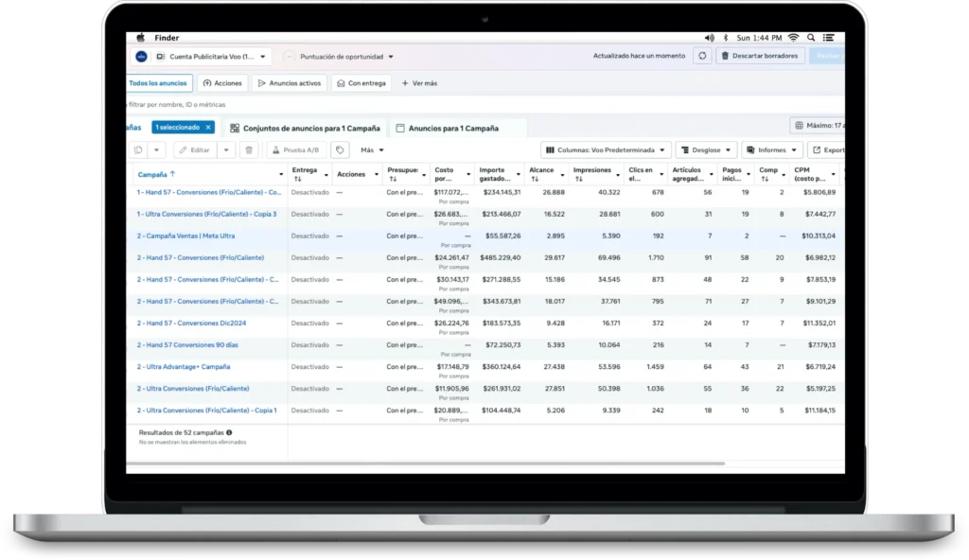This screenshot has height=560, width=969.
Task: Click the duplicate campaign icon
Action: (x=138, y=149)
